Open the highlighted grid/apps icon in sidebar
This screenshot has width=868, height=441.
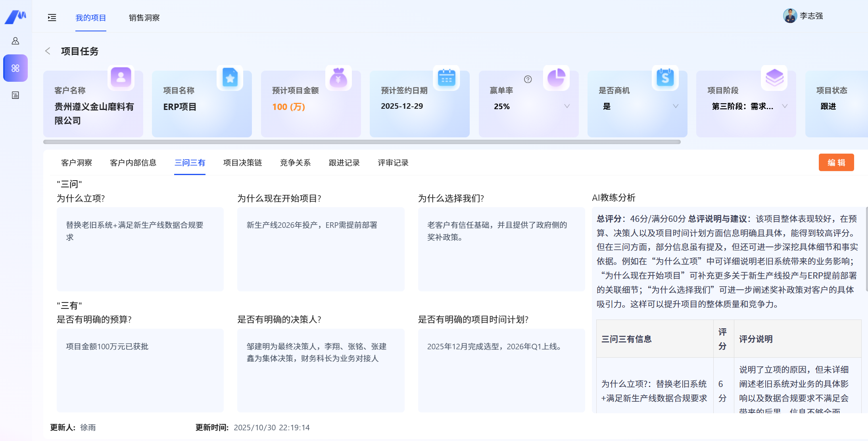[x=15, y=68]
